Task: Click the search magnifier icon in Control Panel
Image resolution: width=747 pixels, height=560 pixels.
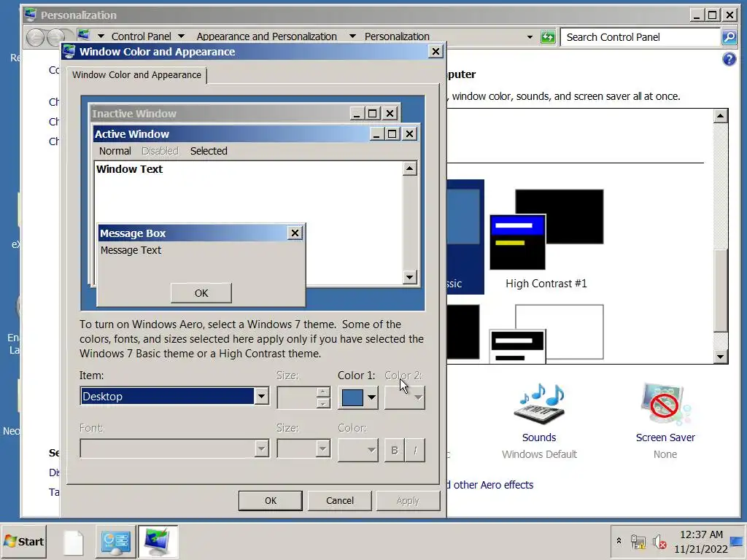Action: (729, 37)
